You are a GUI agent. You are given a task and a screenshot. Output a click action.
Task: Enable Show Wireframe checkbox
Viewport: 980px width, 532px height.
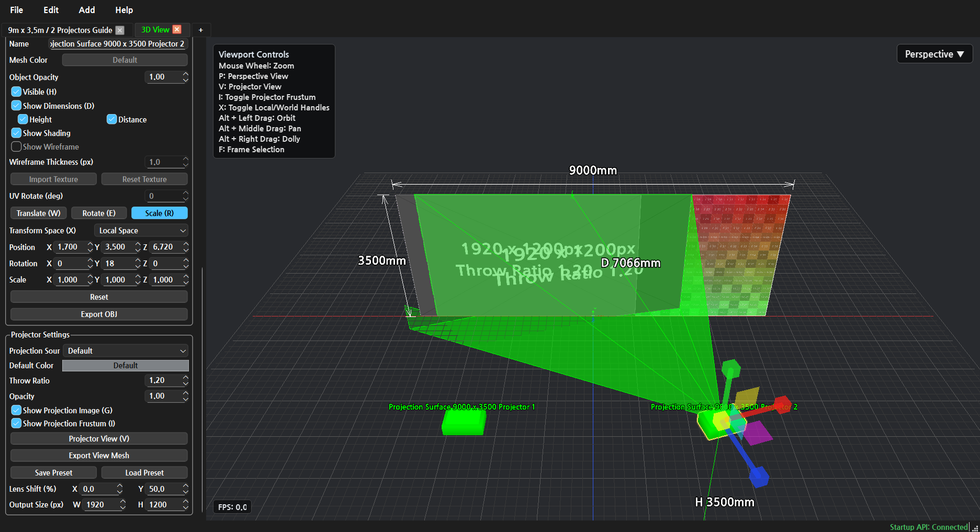[x=16, y=146]
